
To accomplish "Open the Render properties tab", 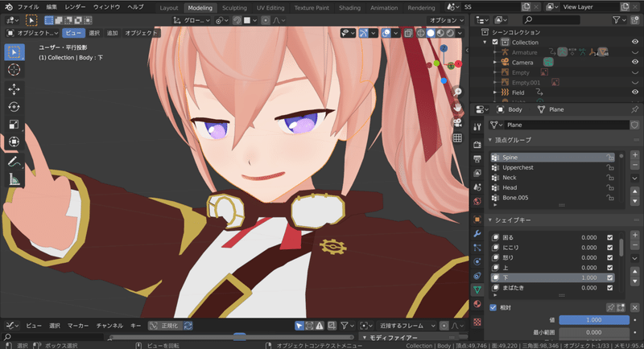I will tap(477, 145).
